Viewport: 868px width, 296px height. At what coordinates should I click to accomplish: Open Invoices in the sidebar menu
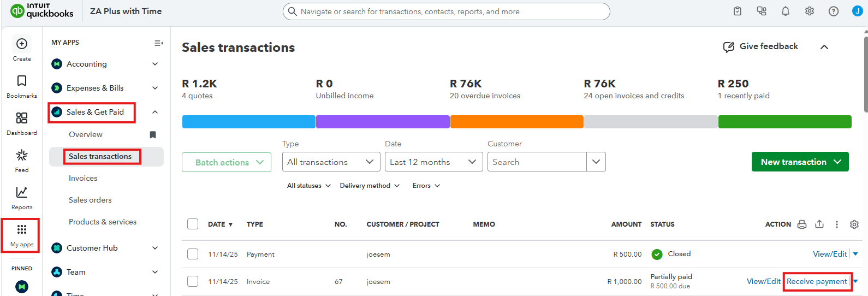[83, 178]
